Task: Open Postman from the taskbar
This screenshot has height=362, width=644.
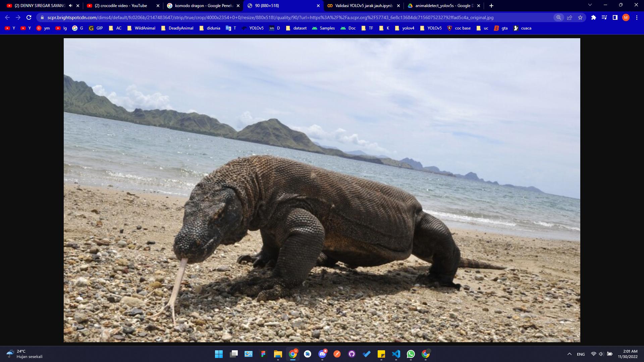Action: [x=337, y=354]
